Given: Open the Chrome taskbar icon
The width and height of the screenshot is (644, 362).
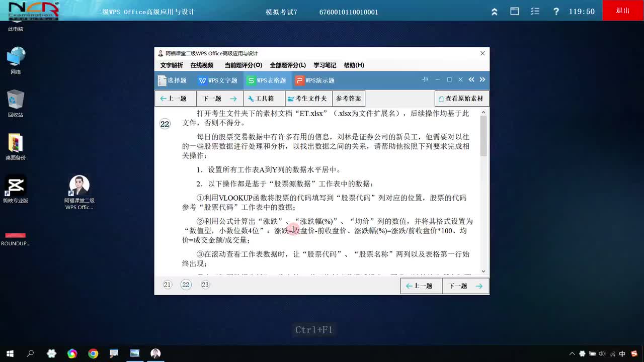Looking at the screenshot, I should tap(93, 353).
